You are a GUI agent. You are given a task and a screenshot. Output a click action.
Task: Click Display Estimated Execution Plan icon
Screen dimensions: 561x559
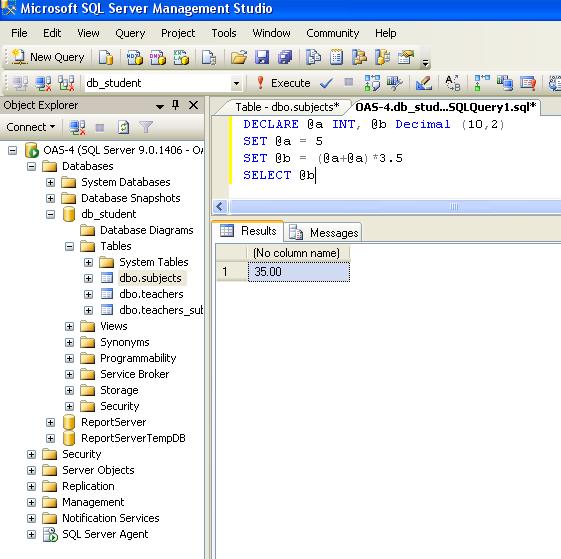click(x=372, y=83)
